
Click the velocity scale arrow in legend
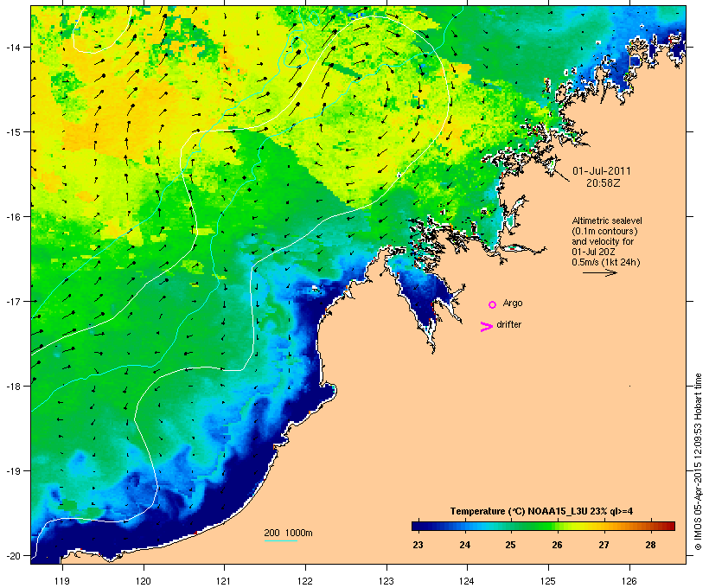pos(599,272)
